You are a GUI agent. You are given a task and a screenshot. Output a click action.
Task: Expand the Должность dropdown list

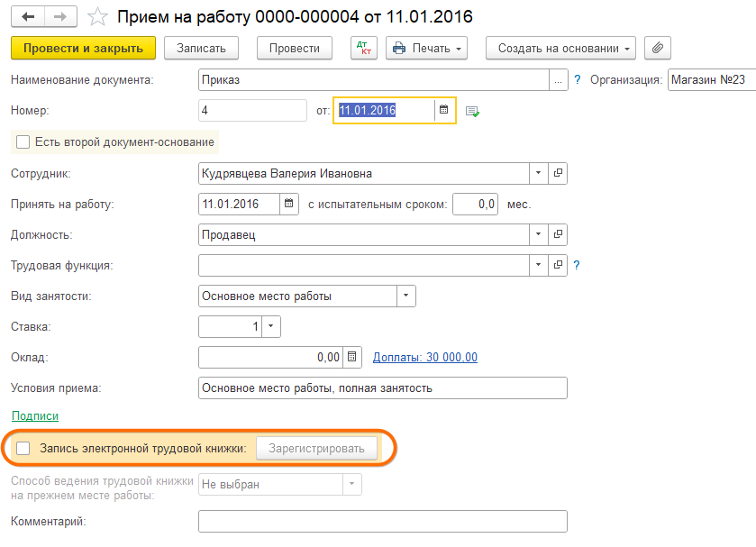(538, 234)
